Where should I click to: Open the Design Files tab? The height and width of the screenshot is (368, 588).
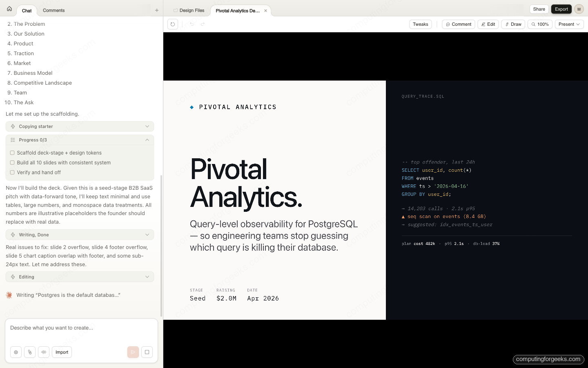[189, 11]
